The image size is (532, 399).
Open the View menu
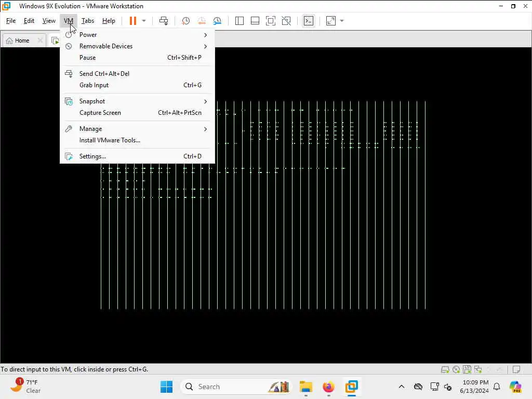tap(49, 21)
